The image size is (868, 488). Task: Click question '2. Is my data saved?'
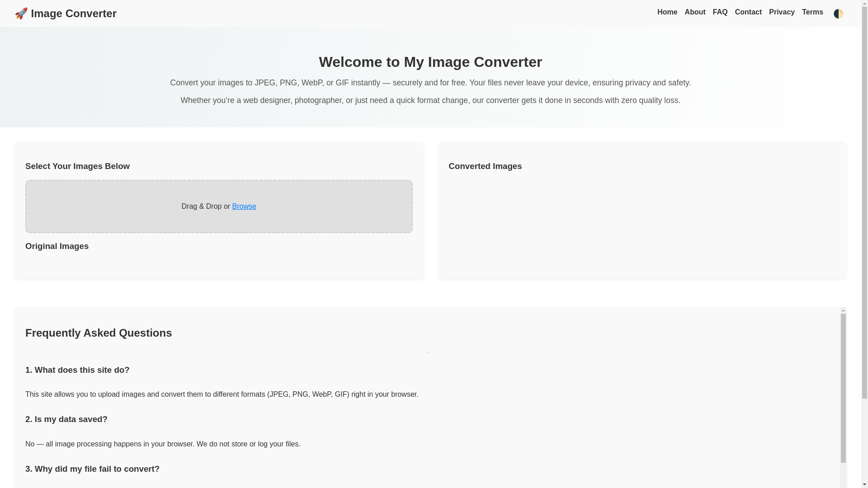[x=66, y=419]
